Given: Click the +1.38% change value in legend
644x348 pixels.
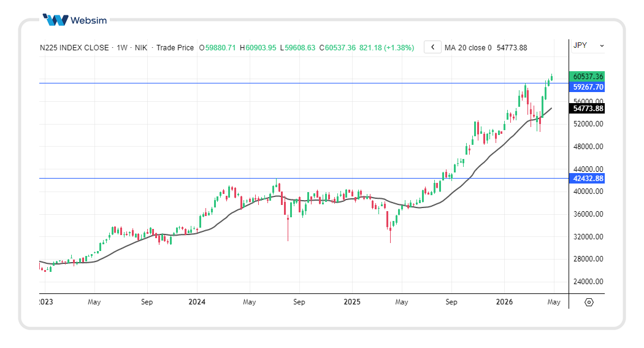Looking at the screenshot, I should pos(399,48).
